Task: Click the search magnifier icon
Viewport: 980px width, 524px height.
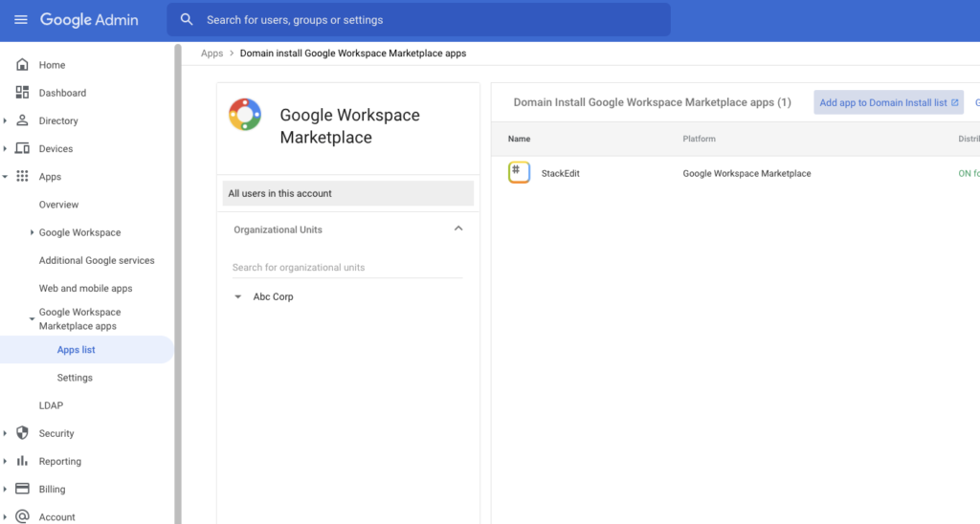Action: click(x=187, y=19)
